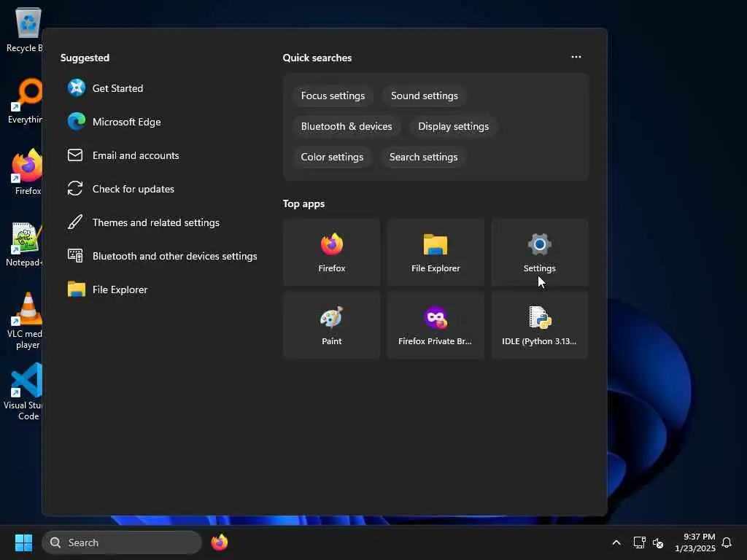Open Firefox Private Browsing tile
The height and width of the screenshot is (560, 747).
pos(436,325)
